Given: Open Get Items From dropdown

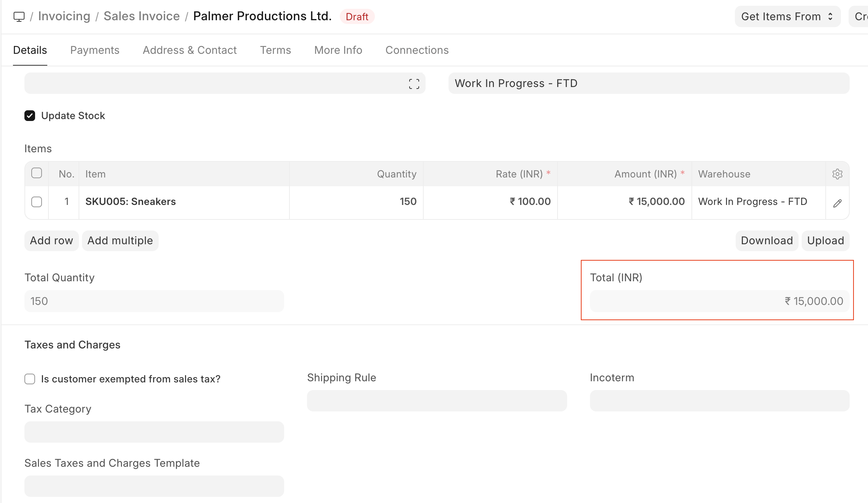Looking at the screenshot, I should tap(787, 16).
